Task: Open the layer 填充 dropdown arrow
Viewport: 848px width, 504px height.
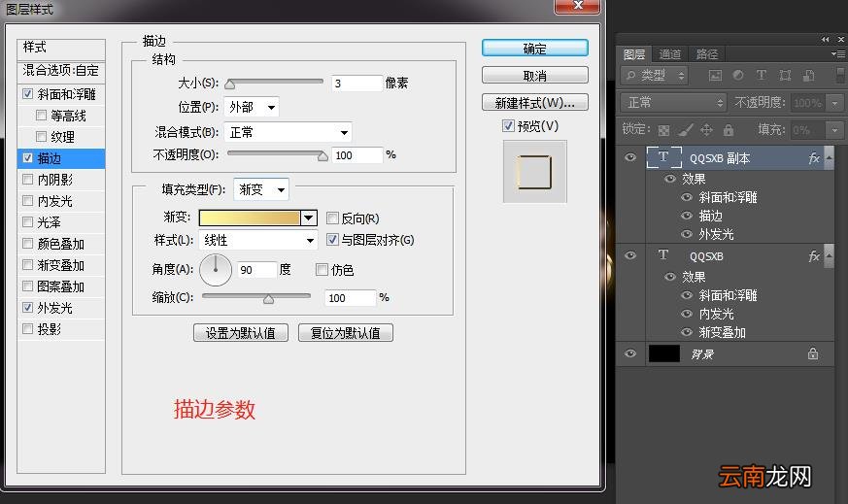Action: (835, 130)
